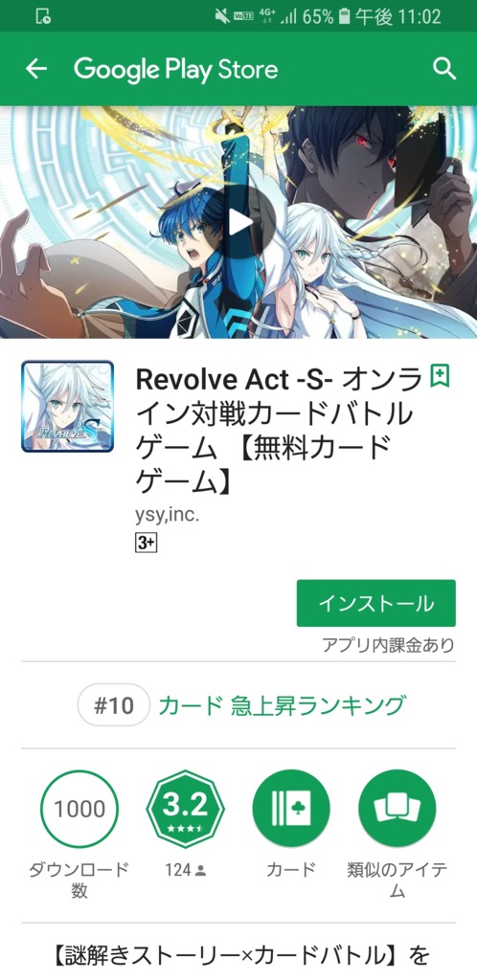Open the #10 ranking chip
Viewport: 477px width, 980px height.
pyautogui.click(x=114, y=705)
